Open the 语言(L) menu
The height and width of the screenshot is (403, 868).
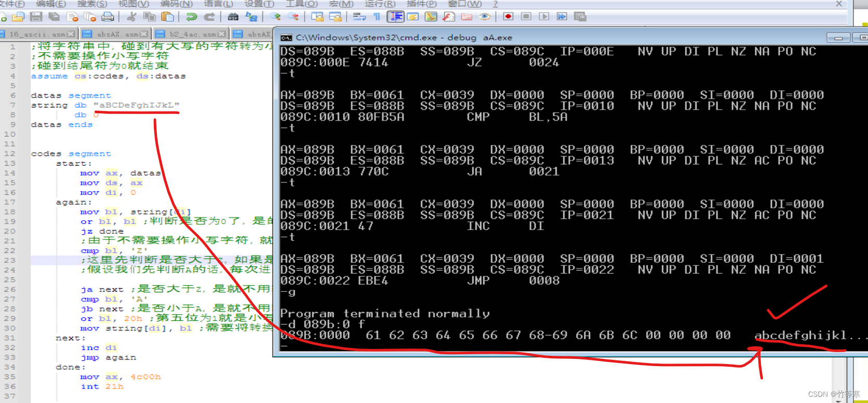pyautogui.click(x=218, y=4)
